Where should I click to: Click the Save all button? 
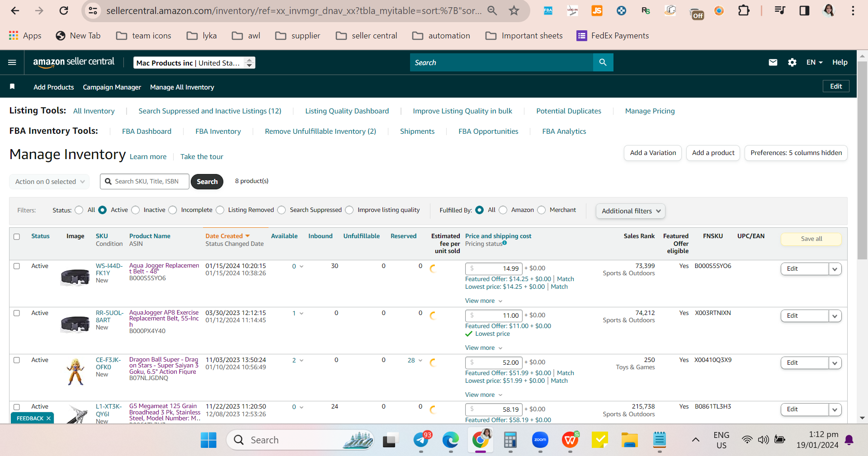[811, 239]
